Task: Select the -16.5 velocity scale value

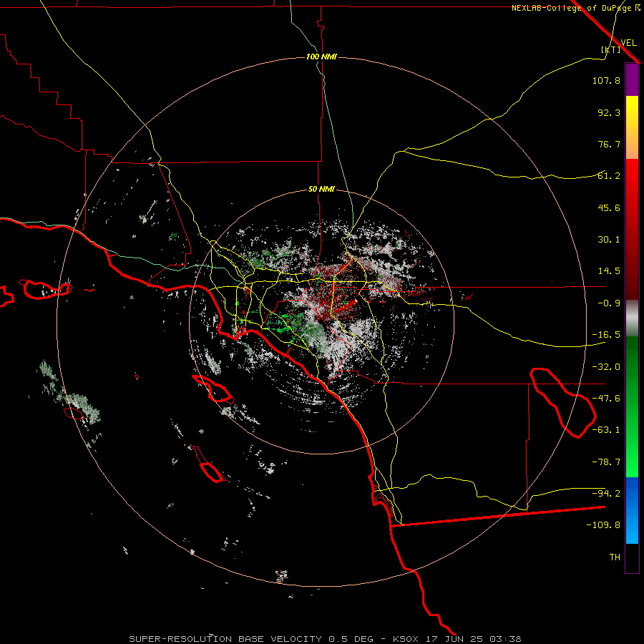Action: 606,335
